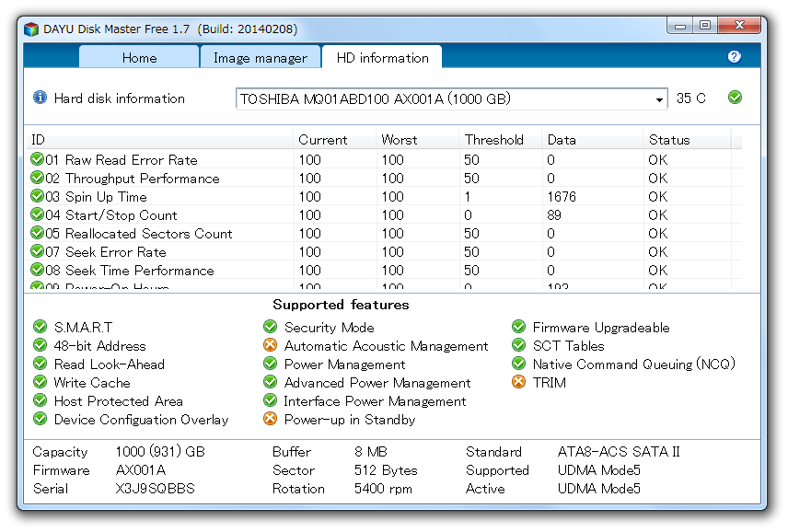Click the blue help question mark icon
Screen dimensions: 788x532
(735, 57)
